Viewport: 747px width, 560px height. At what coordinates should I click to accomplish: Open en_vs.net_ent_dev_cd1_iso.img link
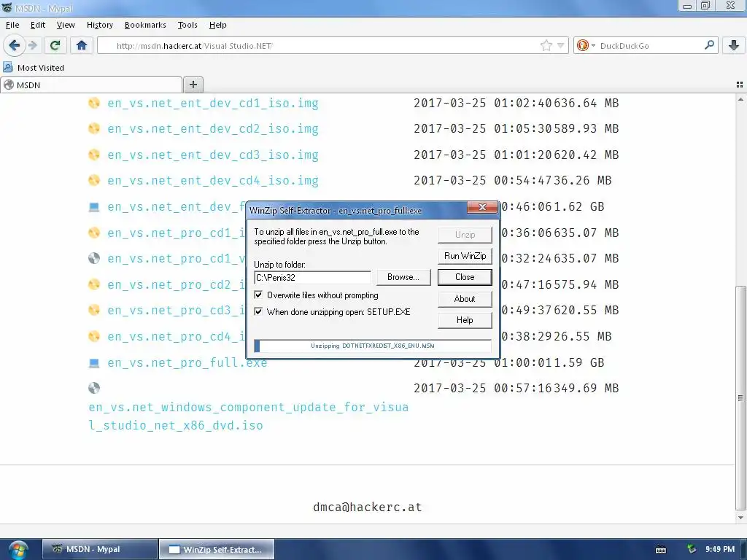213,104
